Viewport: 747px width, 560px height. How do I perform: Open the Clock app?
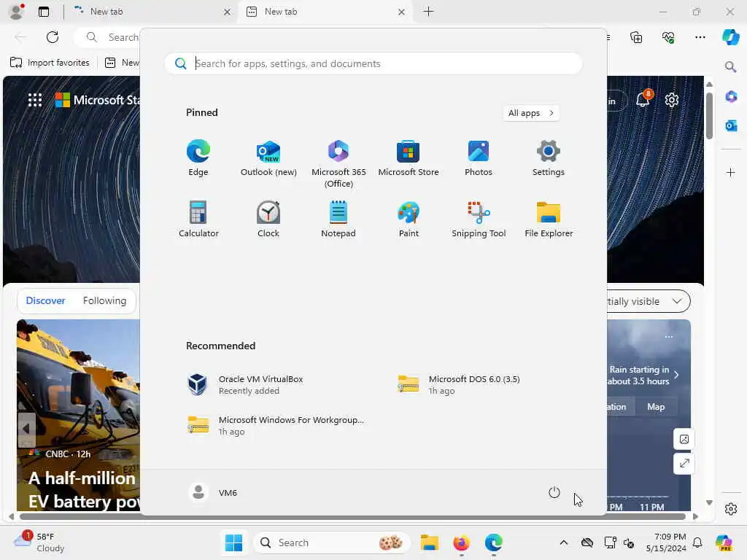[268, 219]
